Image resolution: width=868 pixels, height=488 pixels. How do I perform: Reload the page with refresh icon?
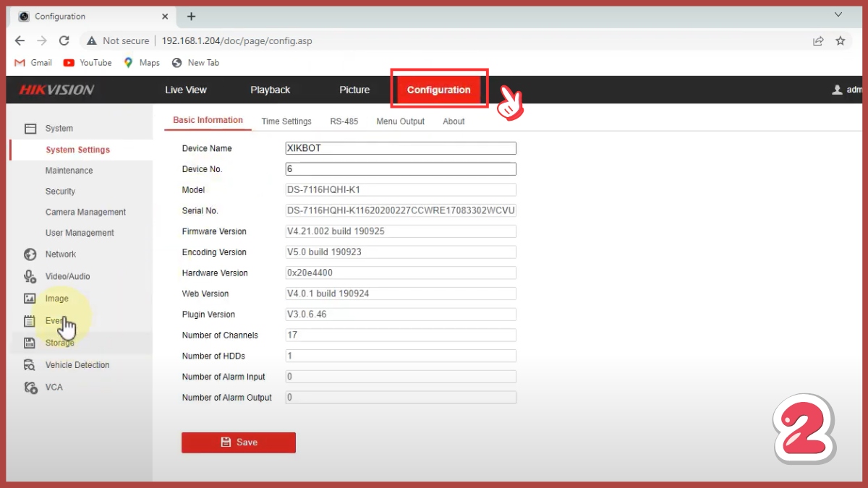coord(64,41)
